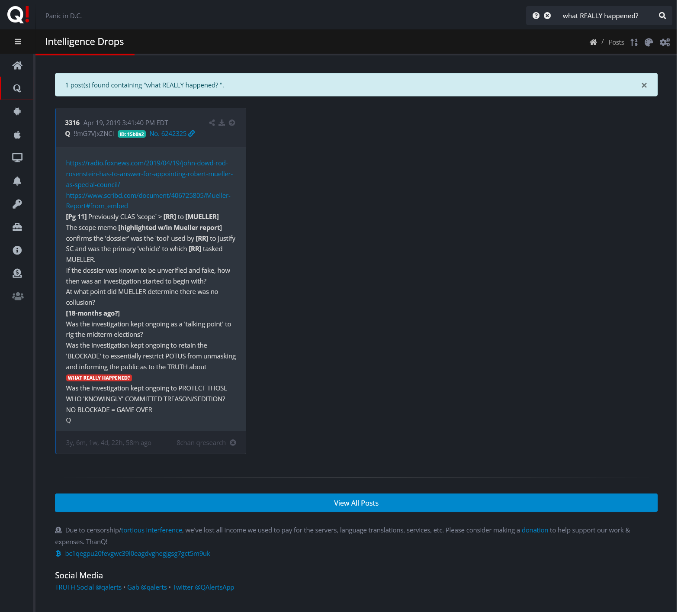The image size is (681, 616).
Task: Open post No. 6242325 link
Action: [x=172, y=134]
